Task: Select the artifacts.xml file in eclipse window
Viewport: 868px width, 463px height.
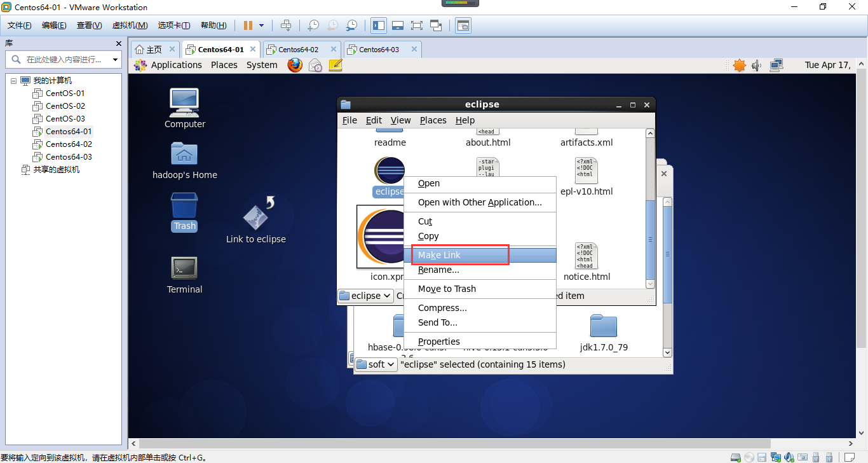Action: pos(587,136)
